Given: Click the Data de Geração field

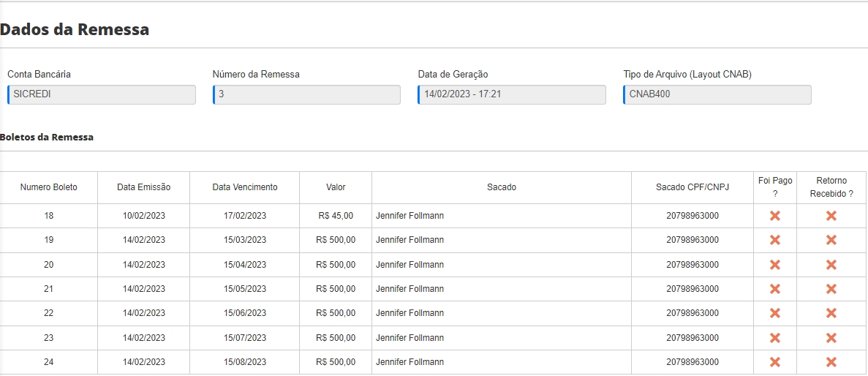Looking at the screenshot, I should (512, 94).
